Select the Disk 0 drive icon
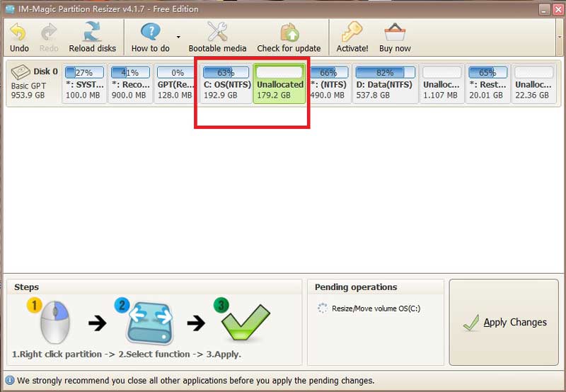Image resolution: width=566 pixels, height=392 pixels. 21,72
